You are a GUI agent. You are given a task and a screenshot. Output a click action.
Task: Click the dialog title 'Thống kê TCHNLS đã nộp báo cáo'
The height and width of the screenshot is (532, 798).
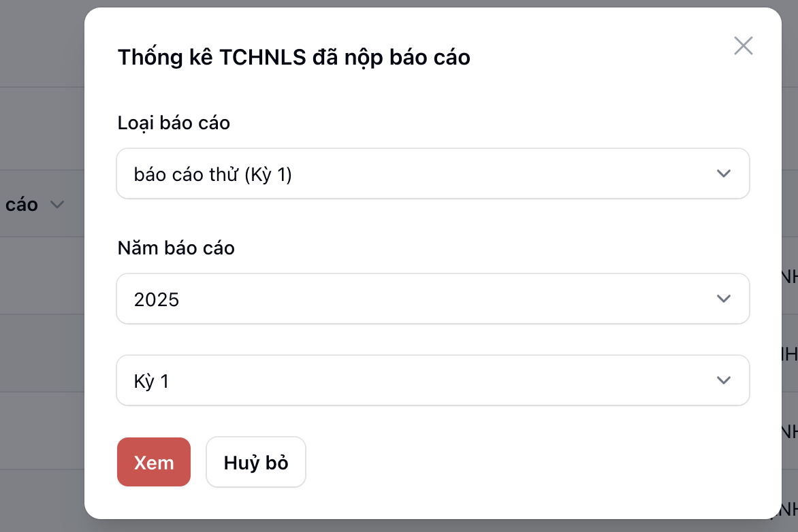point(293,57)
